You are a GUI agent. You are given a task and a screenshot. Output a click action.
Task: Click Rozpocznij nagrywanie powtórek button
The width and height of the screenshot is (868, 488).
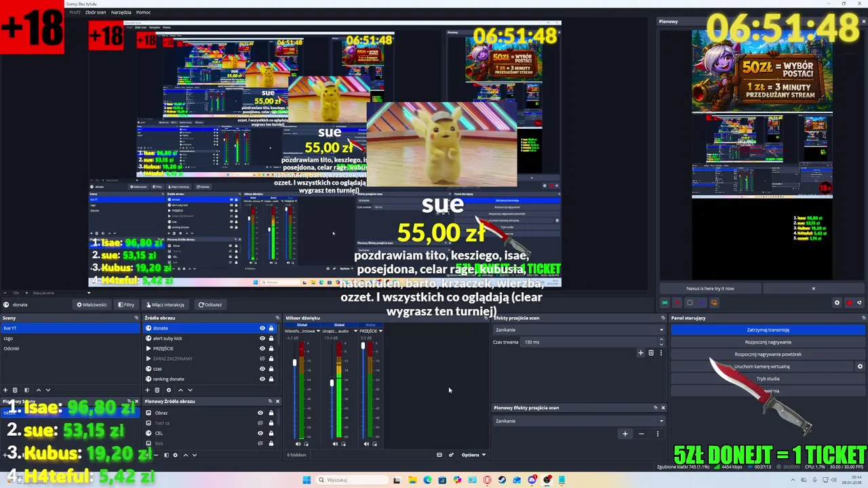click(768, 354)
